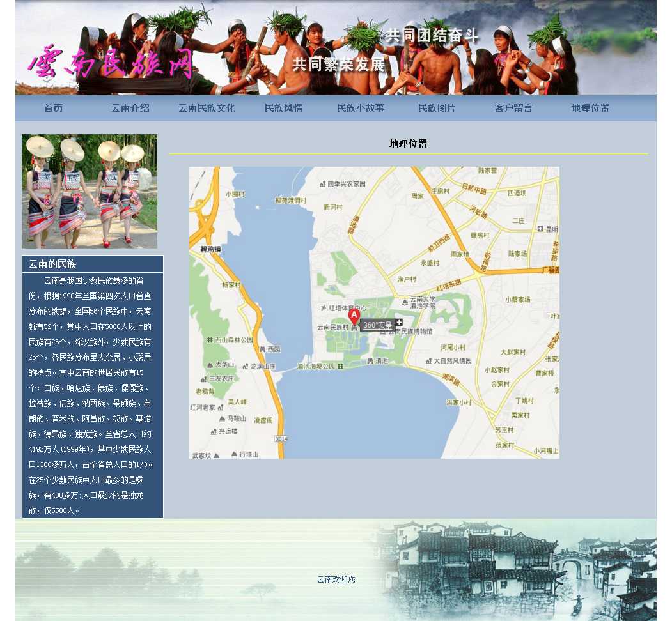Click the 红塔体育中心 sports icon on map
The image size is (672, 621).
point(324,308)
